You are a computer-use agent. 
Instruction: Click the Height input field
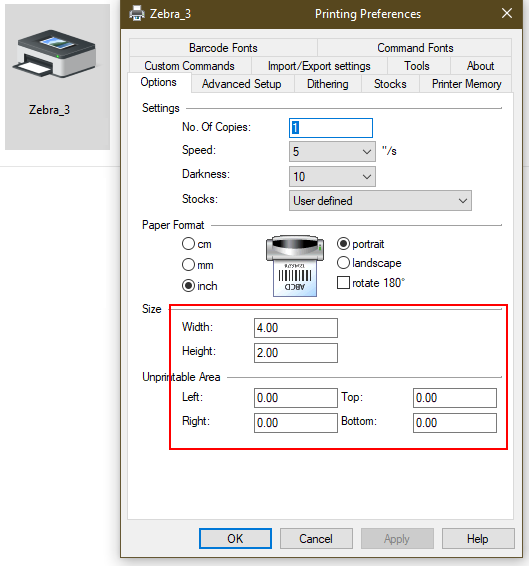tap(296, 353)
